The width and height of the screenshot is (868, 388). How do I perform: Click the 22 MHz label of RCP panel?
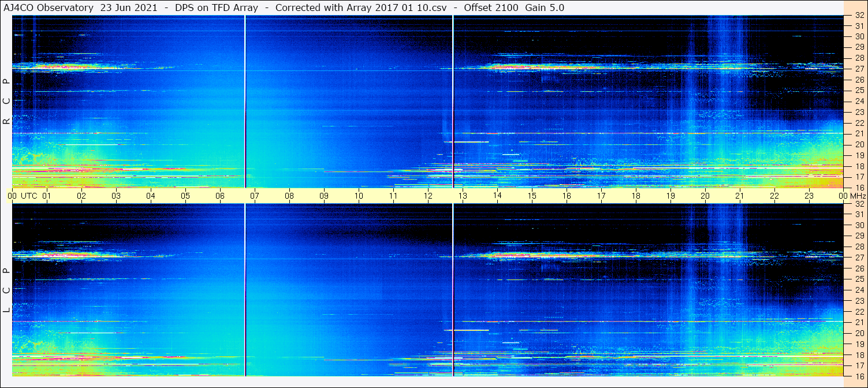point(859,122)
